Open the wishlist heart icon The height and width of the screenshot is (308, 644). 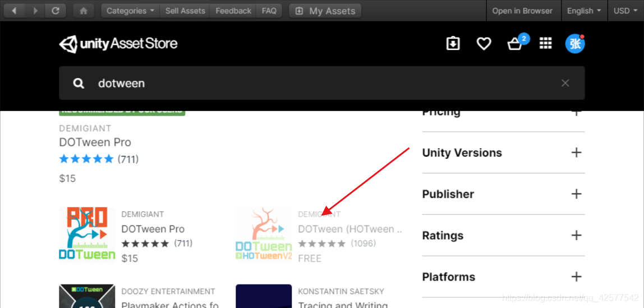tap(484, 44)
